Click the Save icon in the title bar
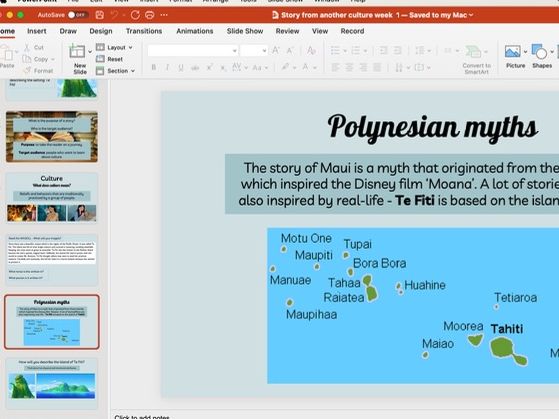Screen dimensions: 559x419 click(100, 15)
